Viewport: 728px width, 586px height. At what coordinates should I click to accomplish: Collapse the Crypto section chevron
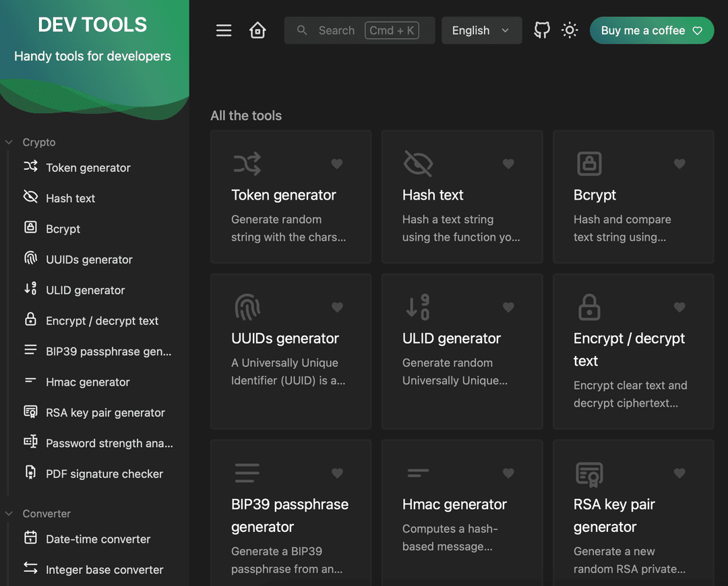9,142
